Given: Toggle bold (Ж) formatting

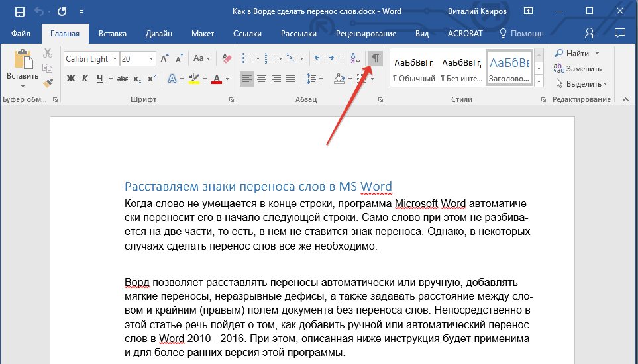Looking at the screenshot, I should 71,79.
